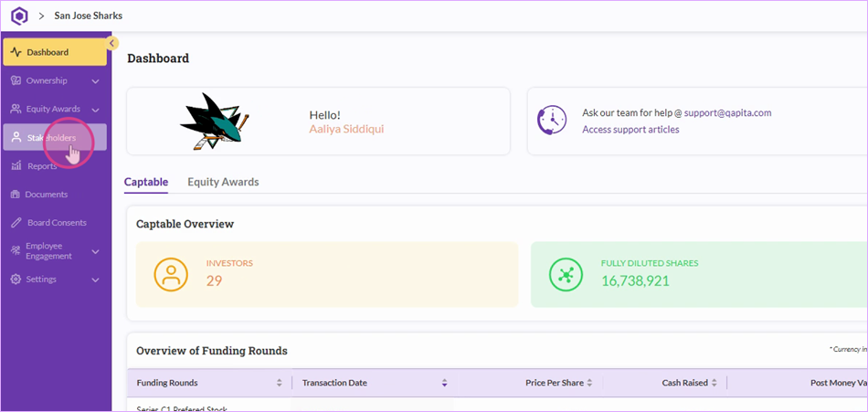Click the Dashboard pulse icon
This screenshot has height=412, width=868.
[x=16, y=53]
